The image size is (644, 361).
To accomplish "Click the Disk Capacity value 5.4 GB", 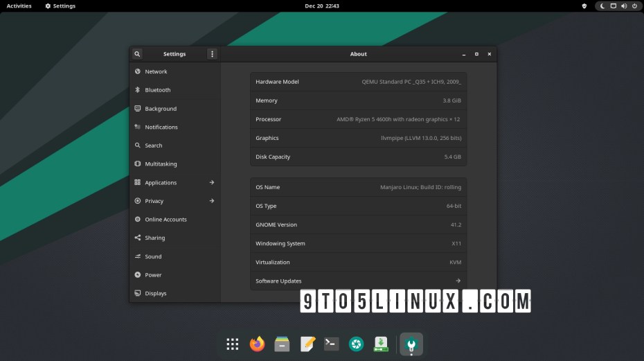I will tap(453, 157).
